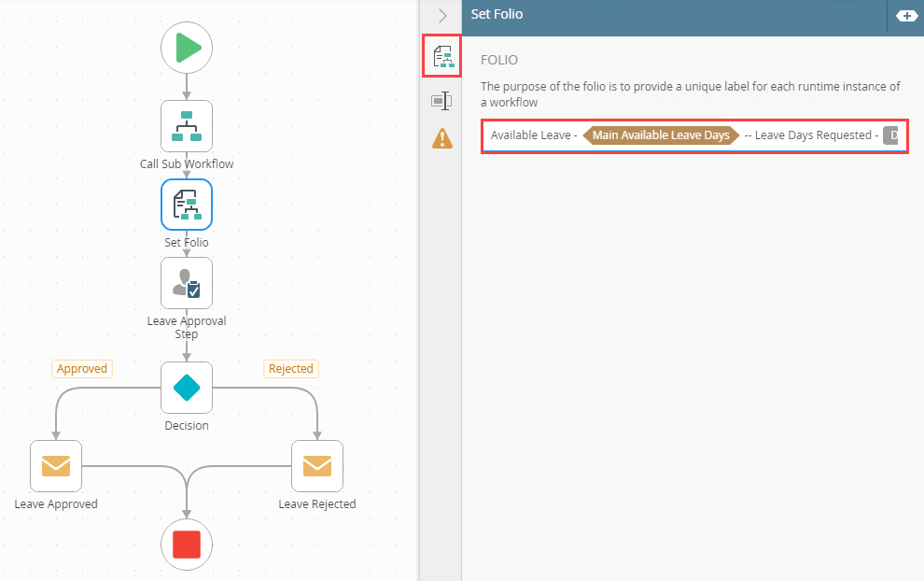Click the green Start node on canvas
The image size is (924, 581).
tap(187, 48)
